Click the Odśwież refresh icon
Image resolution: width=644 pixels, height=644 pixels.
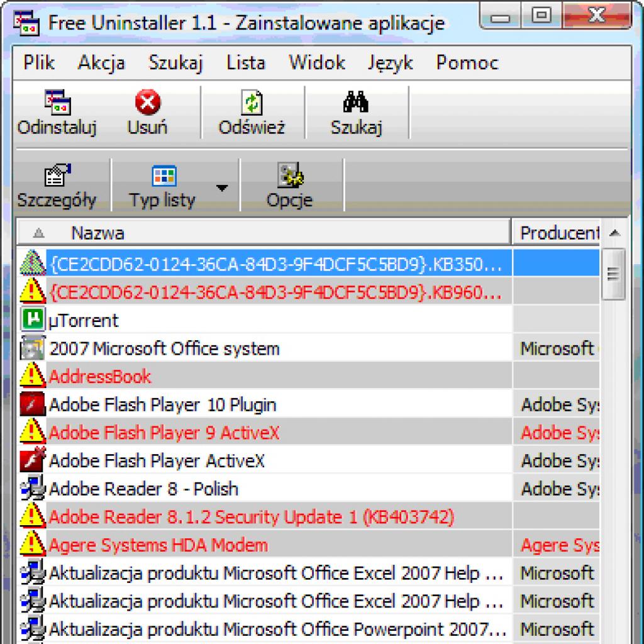pos(252,103)
